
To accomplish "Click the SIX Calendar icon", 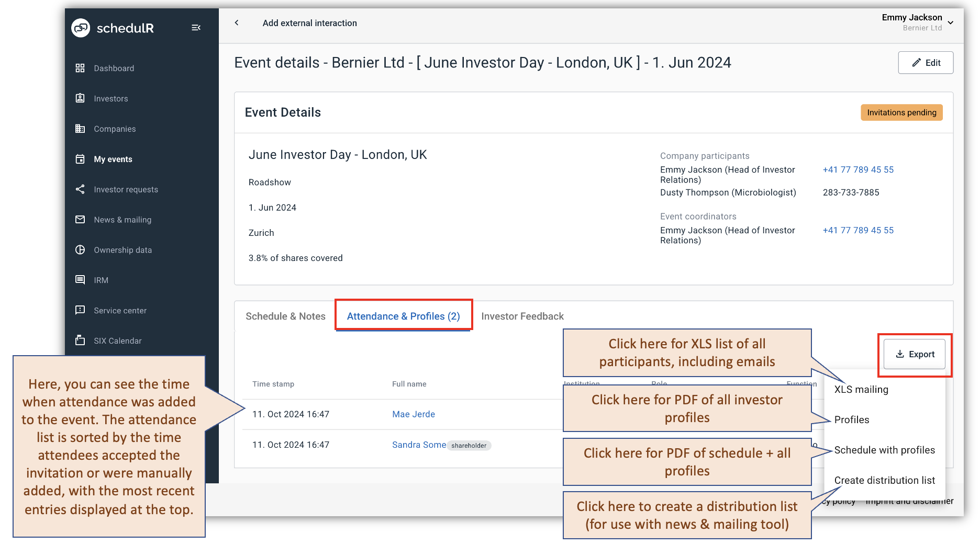I will coord(80,340).
